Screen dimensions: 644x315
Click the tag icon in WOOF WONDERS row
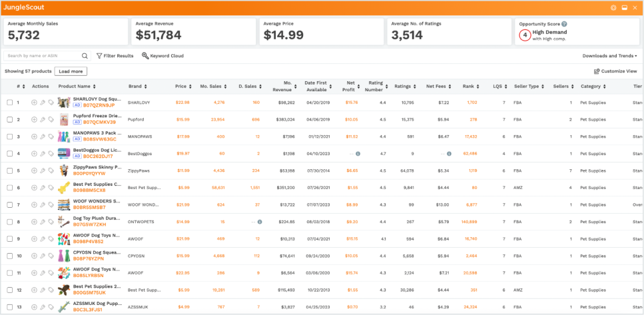(51, 204)
